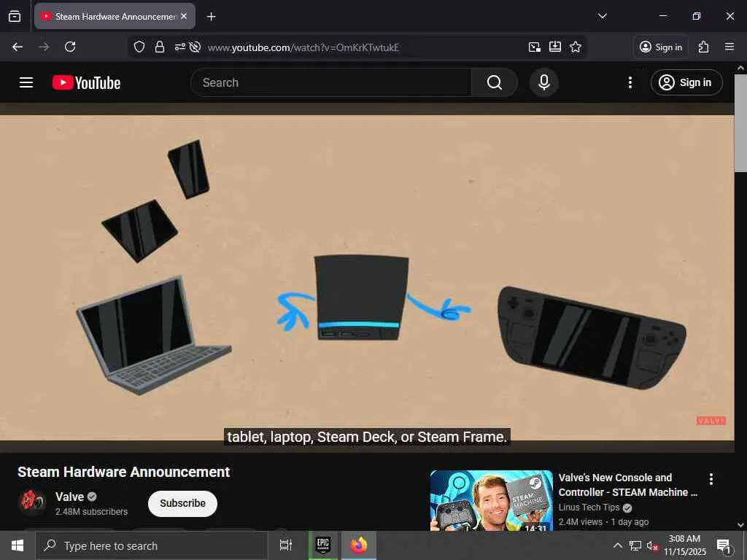Expand the list all tabs chevron
Viewport: 747px width, 560px height.
click(602, 16)
